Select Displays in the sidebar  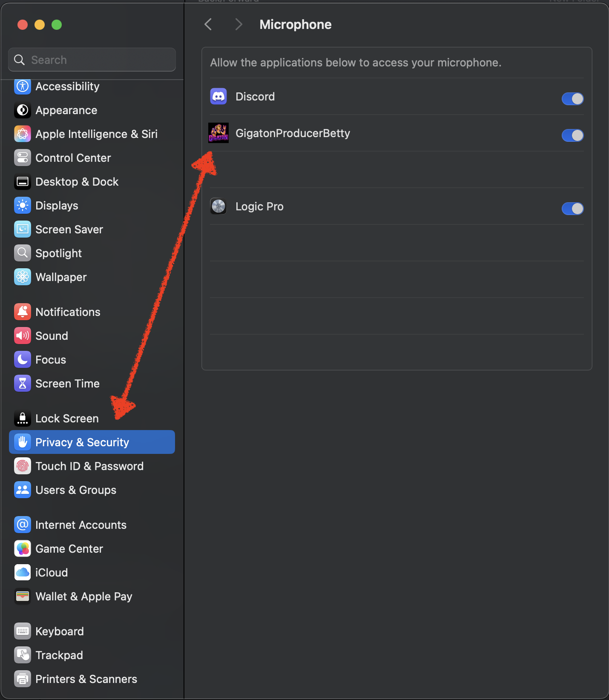click(x=57, y=206)
